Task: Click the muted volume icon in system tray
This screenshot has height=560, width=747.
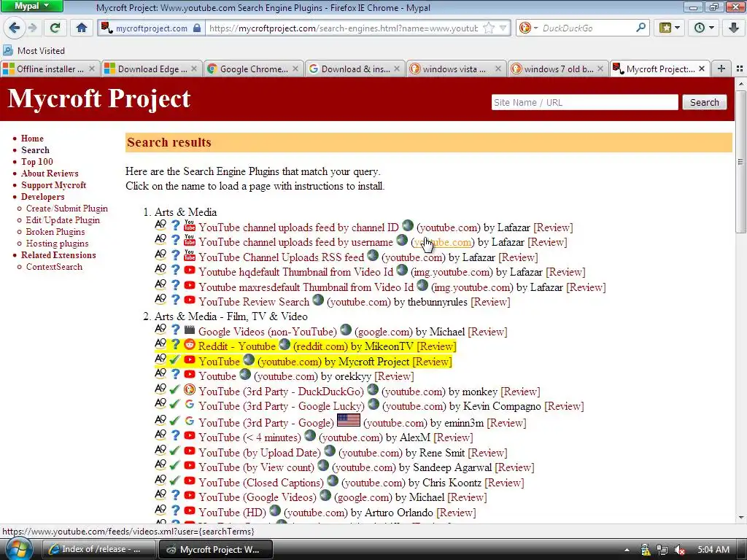Action: pyautogui.click(x=680, y=550)
